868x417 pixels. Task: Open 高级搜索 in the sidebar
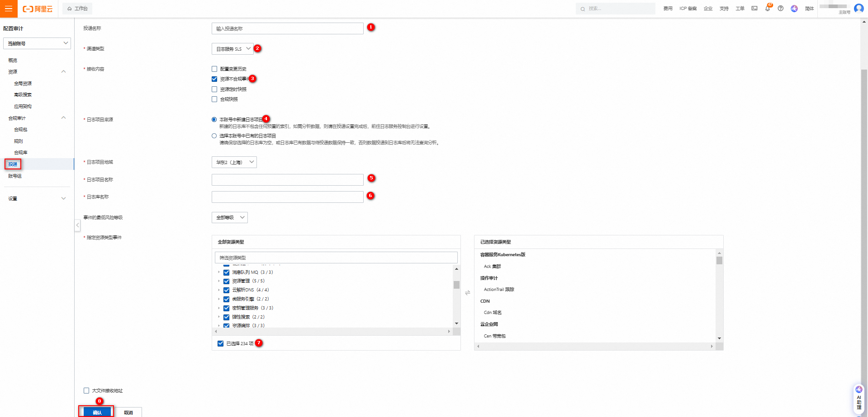pos(23,95)
